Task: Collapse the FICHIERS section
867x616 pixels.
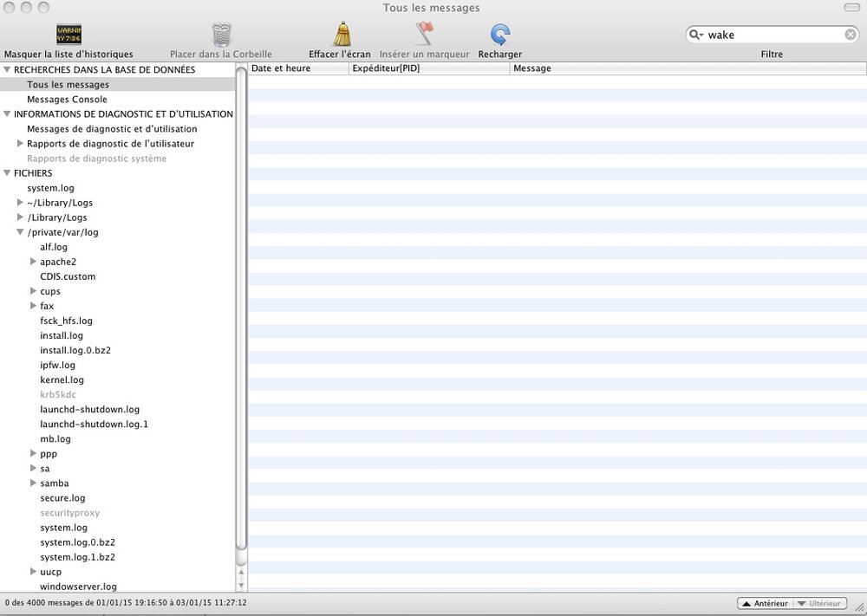Action: pos(7,173)
